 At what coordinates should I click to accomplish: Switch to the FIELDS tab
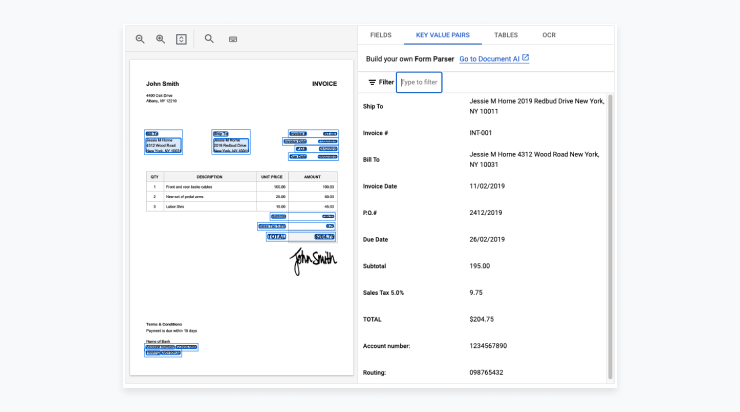[380, 35]
